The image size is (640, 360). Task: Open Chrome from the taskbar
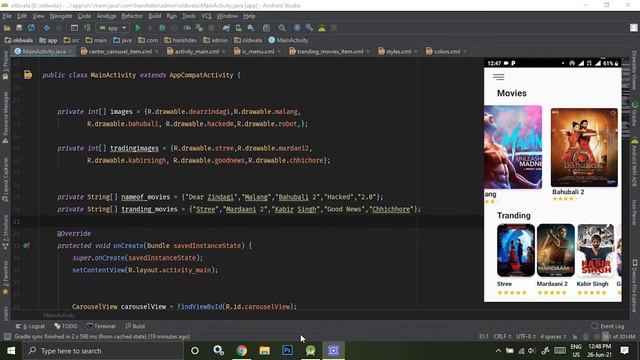coord(242,351)
